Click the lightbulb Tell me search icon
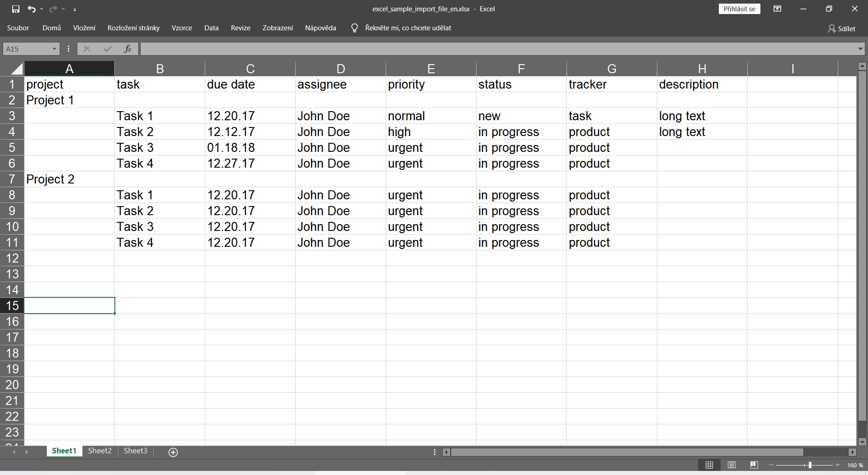This screenshot has height=475, width=868. 355,28
